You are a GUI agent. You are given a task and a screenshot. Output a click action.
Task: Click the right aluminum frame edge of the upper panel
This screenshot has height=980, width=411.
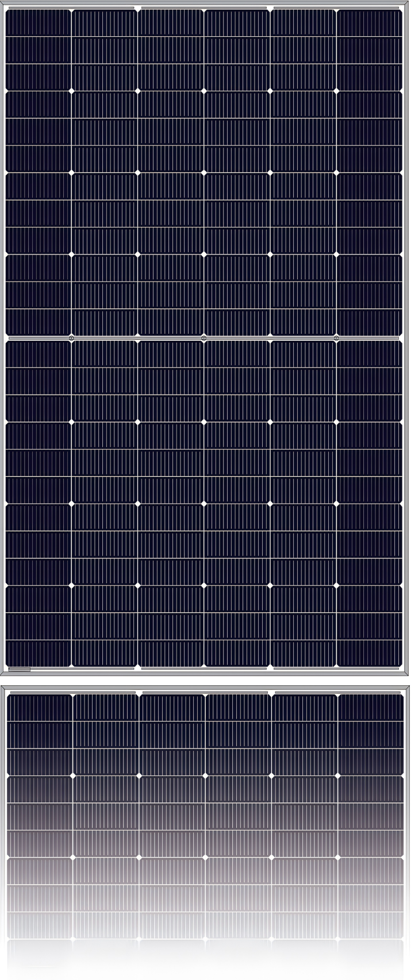[x=406, y=338]
